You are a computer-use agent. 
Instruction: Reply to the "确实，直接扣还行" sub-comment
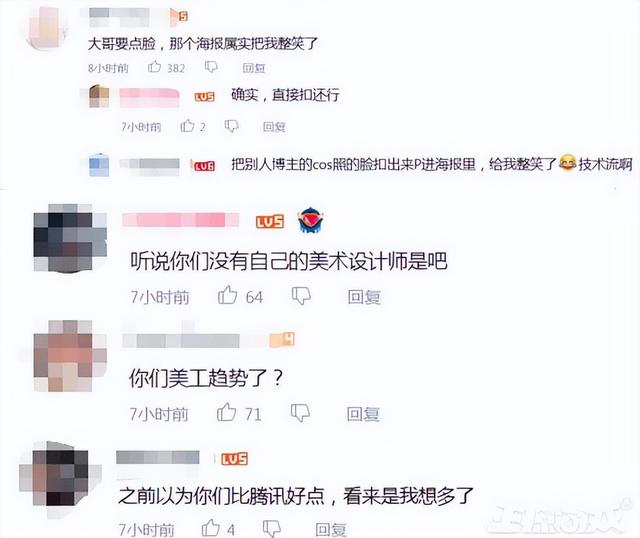point(274,127)
